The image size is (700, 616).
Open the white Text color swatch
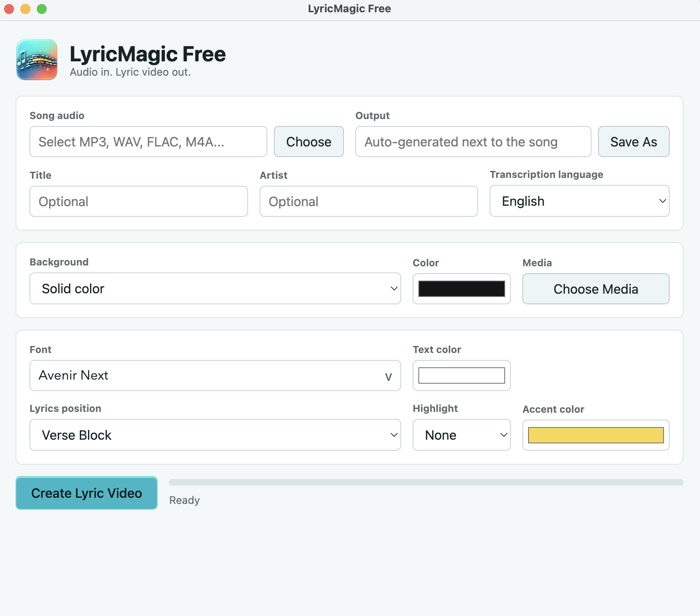click(462, 375)
